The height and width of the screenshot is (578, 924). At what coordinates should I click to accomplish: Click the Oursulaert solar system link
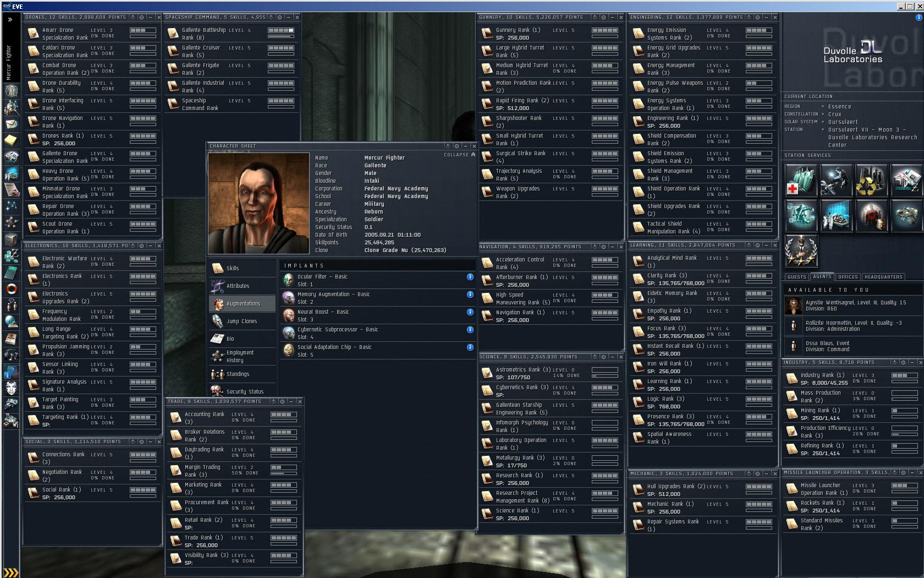tap(843, 122)
